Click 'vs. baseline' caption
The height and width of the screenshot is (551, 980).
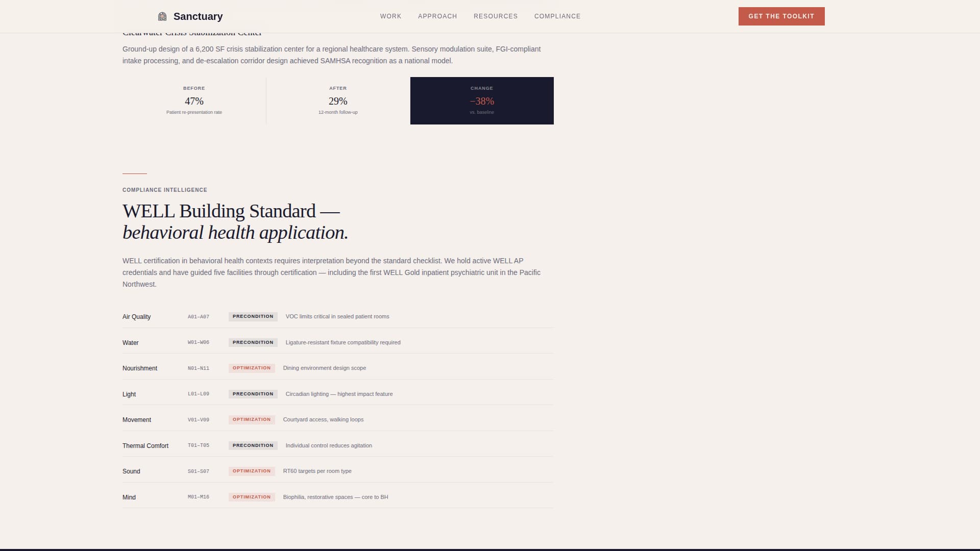pyautogui.click(x=482, y=112)
